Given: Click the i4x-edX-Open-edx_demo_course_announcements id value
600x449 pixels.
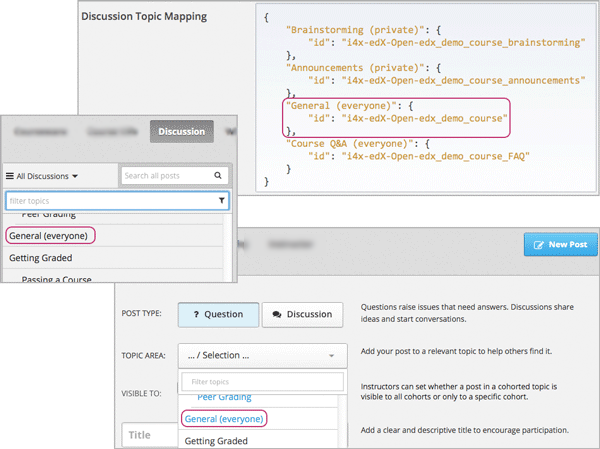Looking at the screenshot, I should pyautogui.click(x=463, y=80).
